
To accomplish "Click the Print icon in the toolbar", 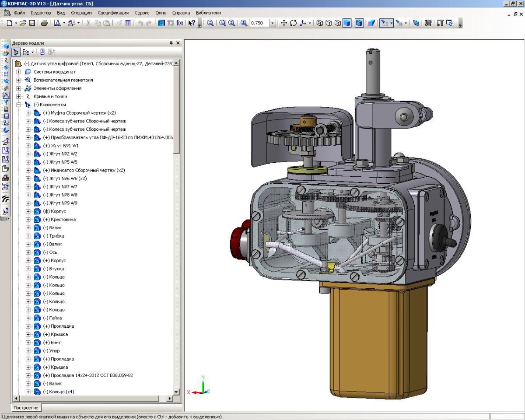I will (x=44, y=23).
